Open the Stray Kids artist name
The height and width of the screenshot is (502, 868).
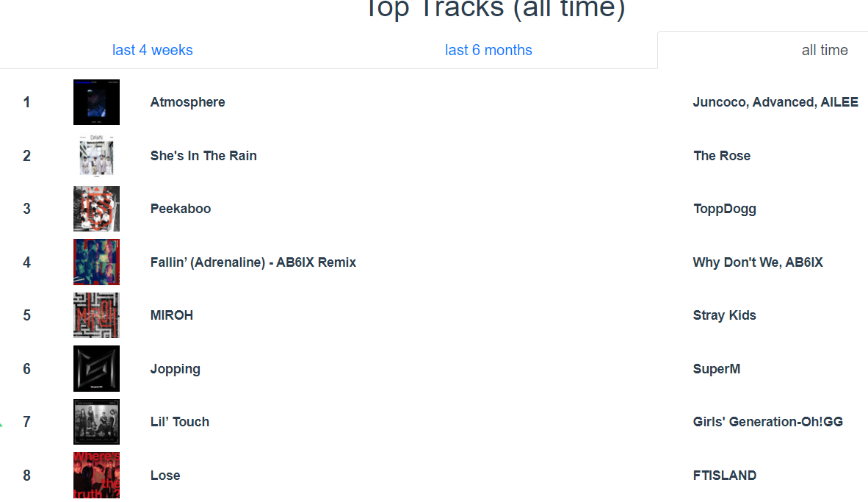[x=724, y=315]
